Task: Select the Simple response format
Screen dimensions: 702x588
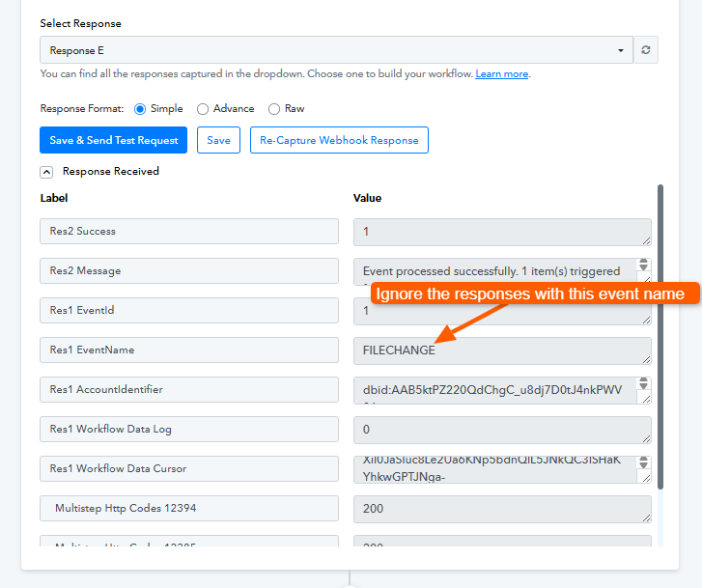Action: coord(140,109)
